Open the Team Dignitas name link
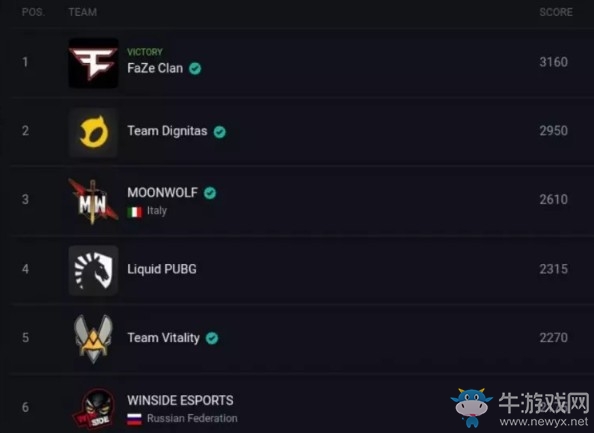Viewport: 594px width, 433px height. 167,131
